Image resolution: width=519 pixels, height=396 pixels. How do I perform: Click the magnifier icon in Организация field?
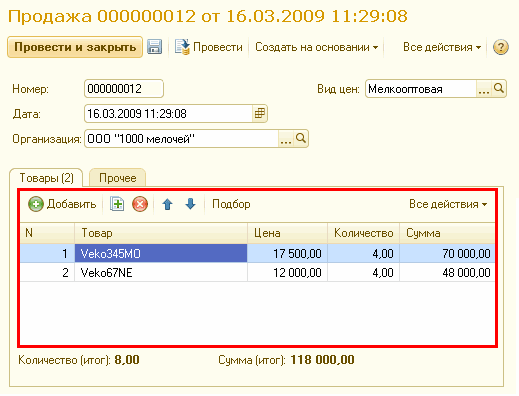(x=301, y=139)
